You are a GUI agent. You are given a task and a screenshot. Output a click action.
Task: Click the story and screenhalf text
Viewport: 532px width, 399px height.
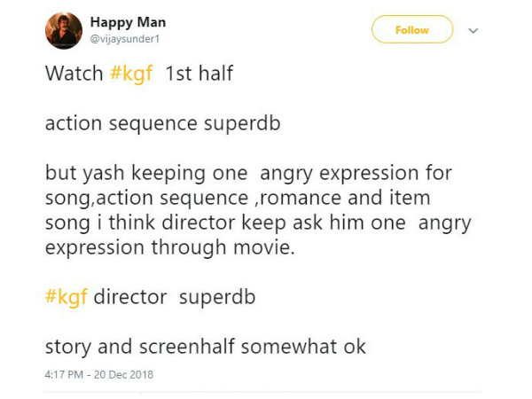pos(140,347)
